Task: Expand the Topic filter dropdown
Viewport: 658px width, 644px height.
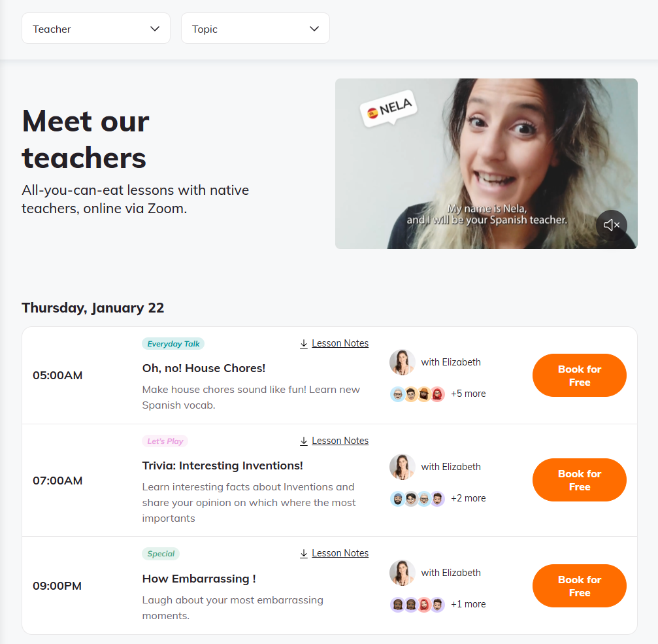Action: (255, 28)
